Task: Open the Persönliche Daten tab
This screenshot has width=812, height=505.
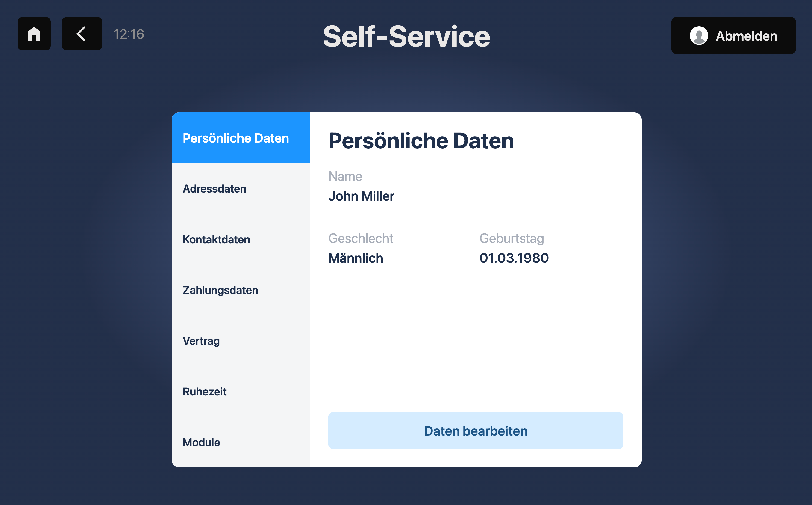Action: (x=241, y=138)
